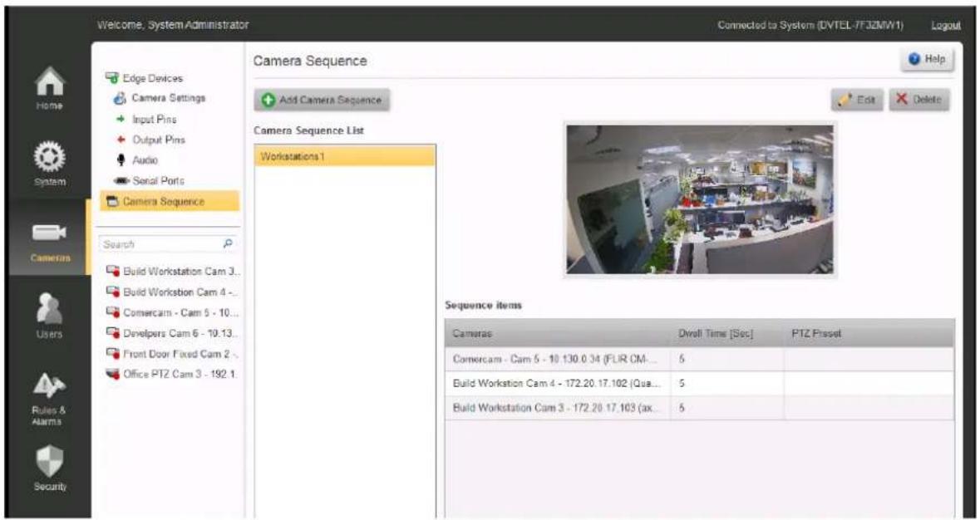
Task: Click the Delete button
Action: [x=919, y=100]
